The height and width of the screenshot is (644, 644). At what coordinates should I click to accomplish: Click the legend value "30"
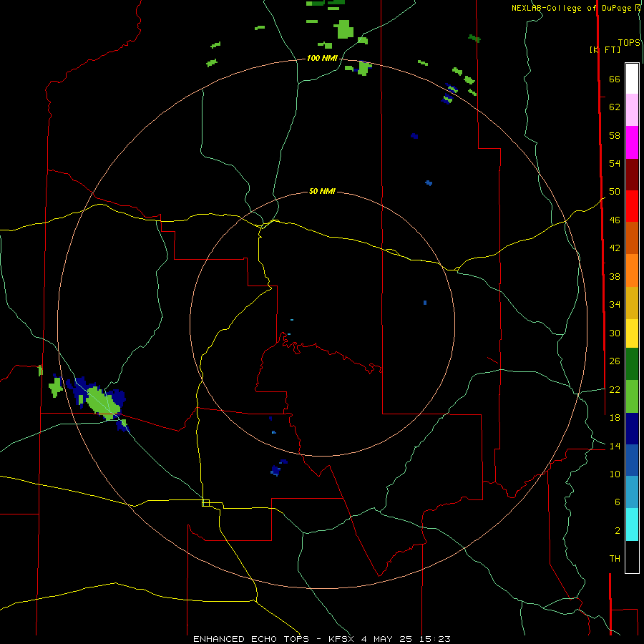[615, 333]
